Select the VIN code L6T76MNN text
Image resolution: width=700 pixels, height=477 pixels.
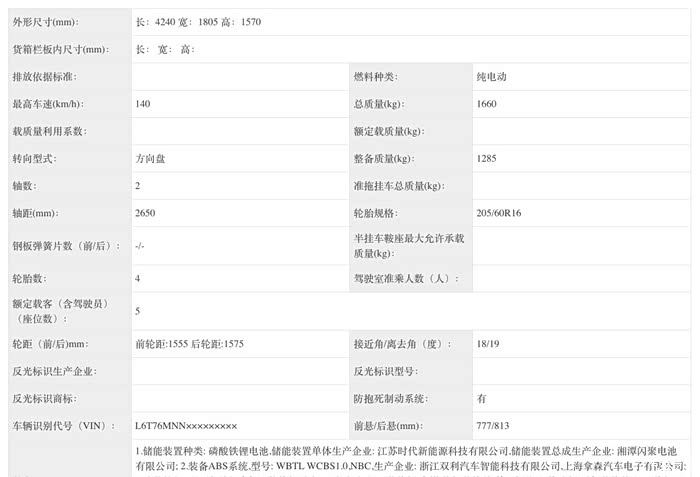point(186,425)
